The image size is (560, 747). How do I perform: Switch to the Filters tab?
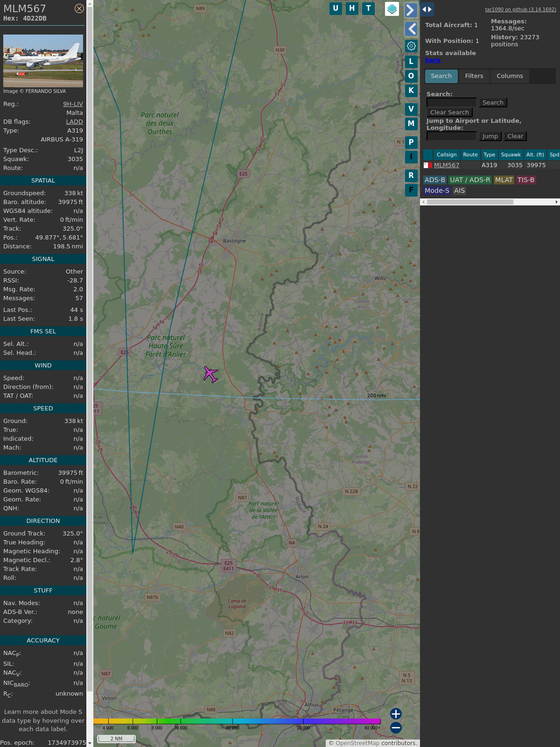pos(474,76)
